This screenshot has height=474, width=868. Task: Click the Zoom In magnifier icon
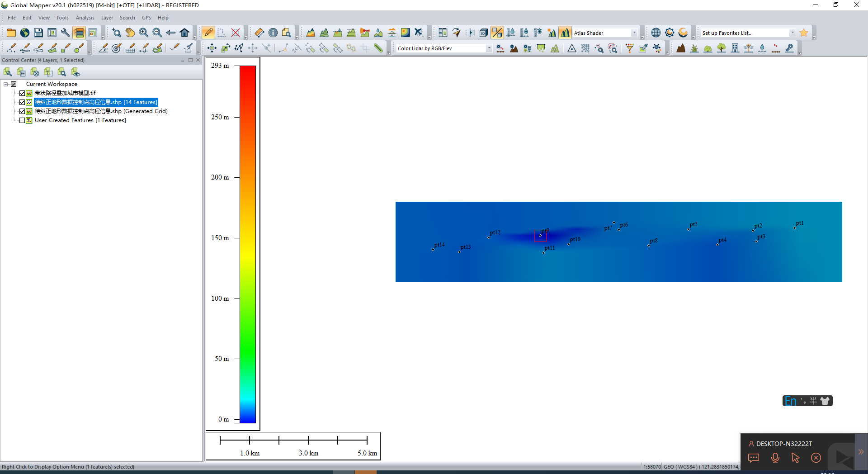tap(144, 33)
